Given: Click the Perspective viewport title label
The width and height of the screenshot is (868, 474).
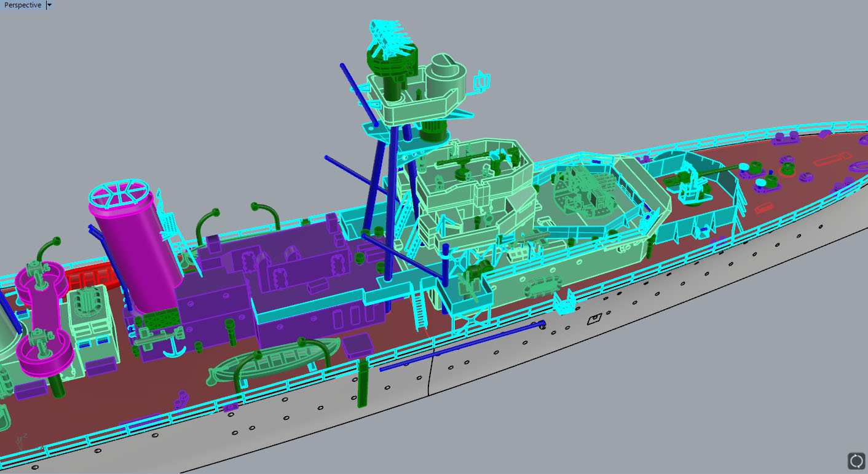Looking at the screenshot, I should pyautogui.click(x=23, y=5).
